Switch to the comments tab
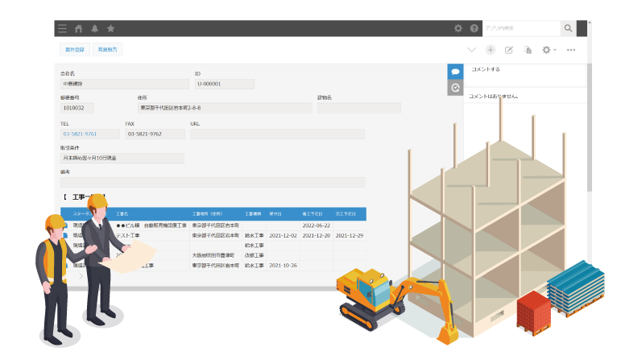The width and height of the screenshot is (617, 364). pyautogui.click(x=455, y=72)
